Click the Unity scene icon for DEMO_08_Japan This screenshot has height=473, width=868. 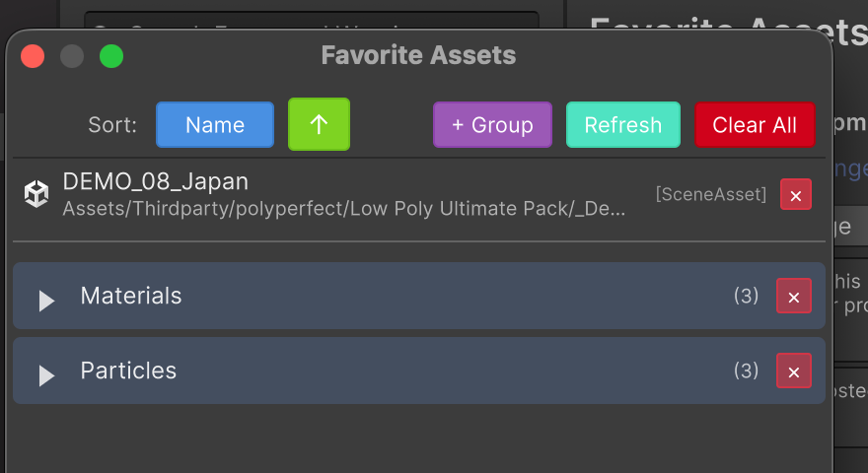tap(36, 194)
